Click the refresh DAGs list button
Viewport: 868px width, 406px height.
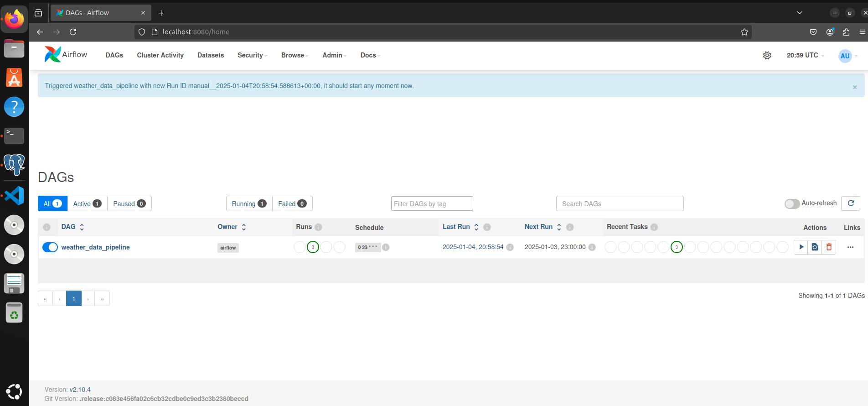click(851, 203)
